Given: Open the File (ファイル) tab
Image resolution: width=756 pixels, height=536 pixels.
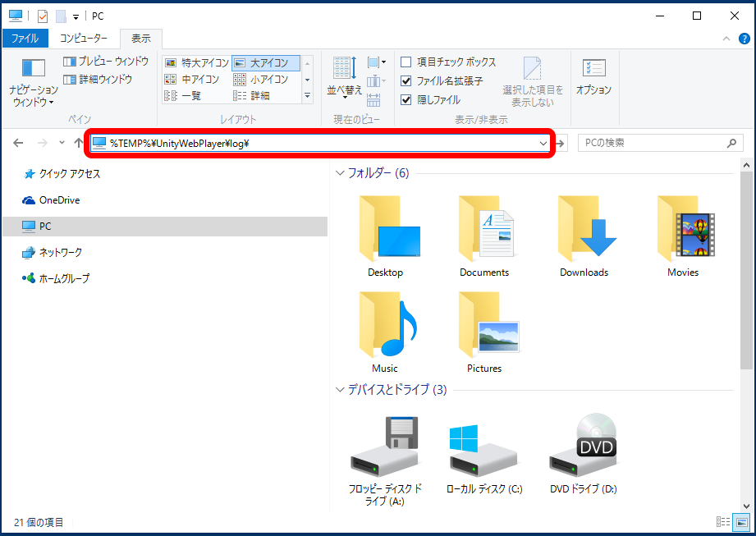Looking at the screenshot, I should (x=25, y=38).
